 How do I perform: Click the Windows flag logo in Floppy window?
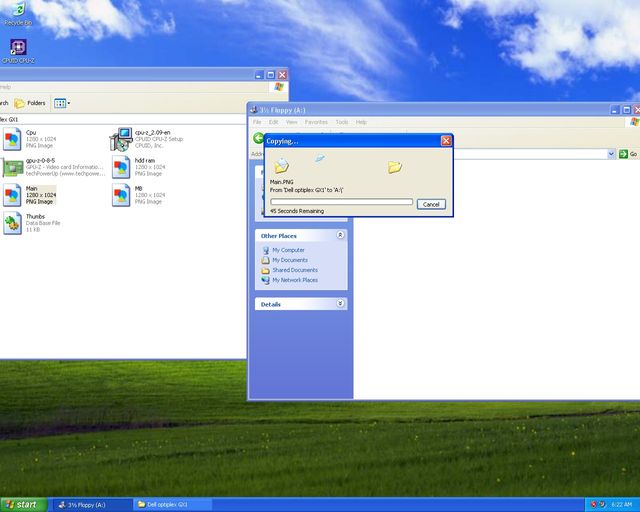pos(635,122)
